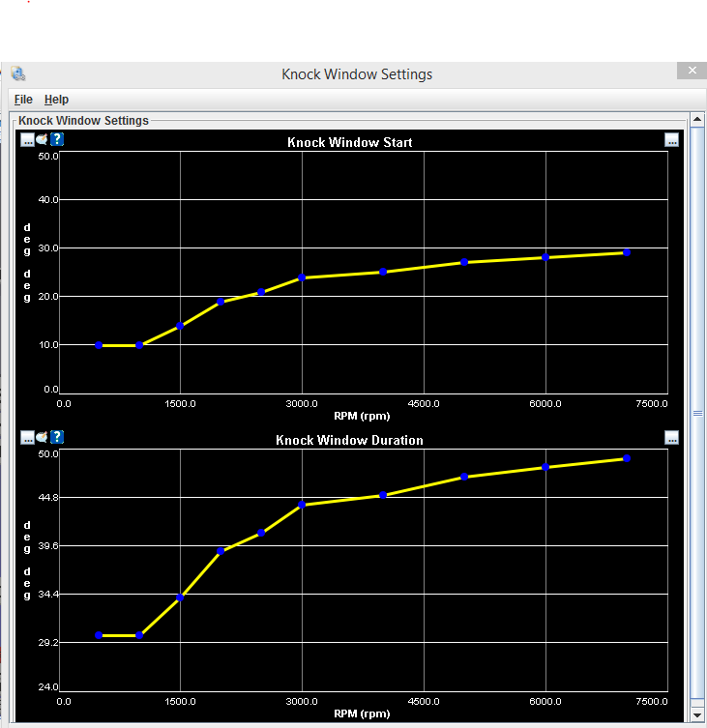Click the ellipsis button at right of Knock Window Duration
The height and width of the screenshot is (728, 707).
click(x=671, y=438)
